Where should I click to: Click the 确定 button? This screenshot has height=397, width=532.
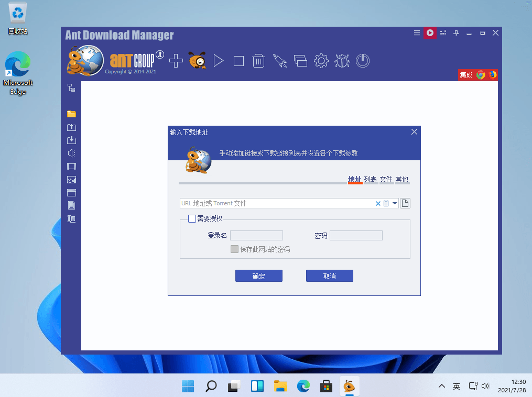[259, 276]
